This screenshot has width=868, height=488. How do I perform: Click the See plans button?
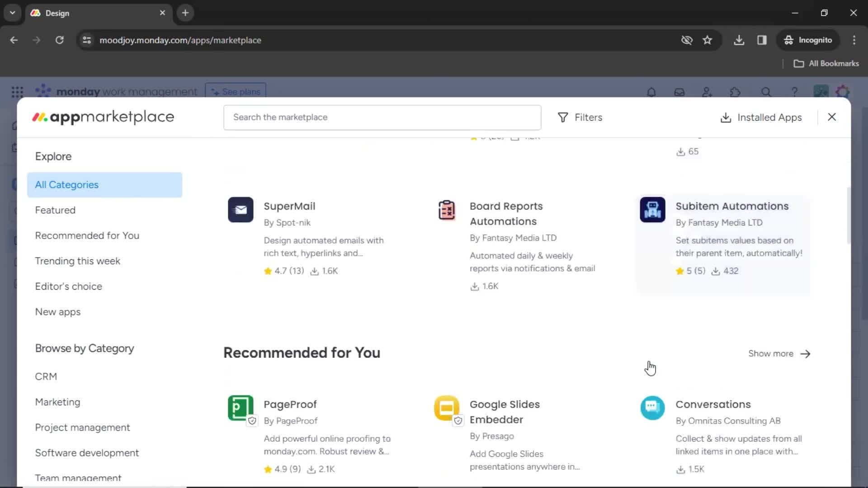point(236,91)
